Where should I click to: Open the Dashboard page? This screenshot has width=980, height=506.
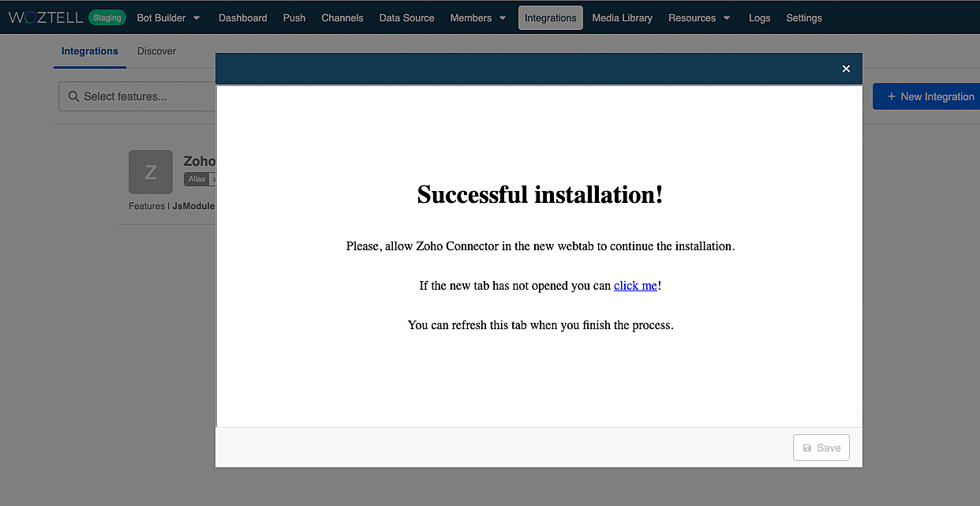[243, 17]
